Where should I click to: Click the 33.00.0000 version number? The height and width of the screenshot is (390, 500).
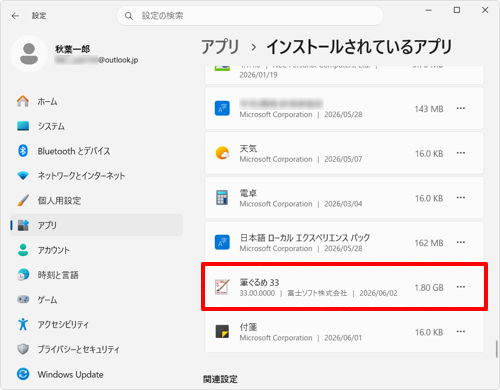click(257, 293)
